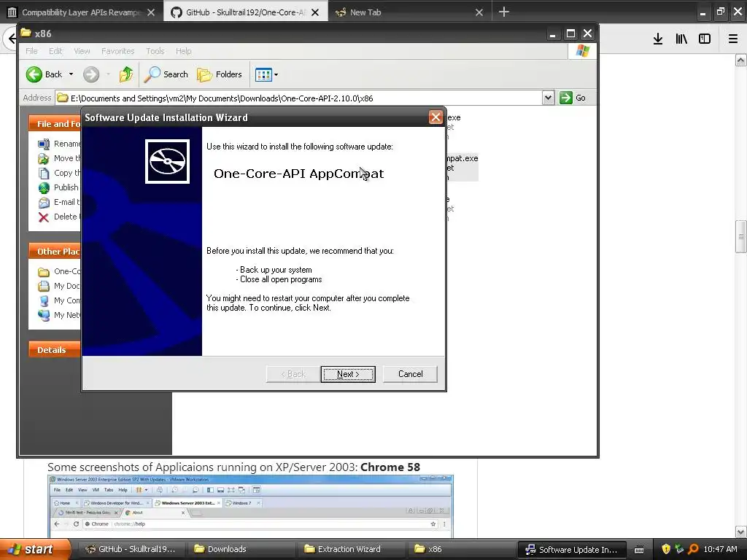The width and height of the screenshot is (747, 560).
Task: Switch to the GitHub Skulltrail192 browser tab
Action: coord(245,12)
